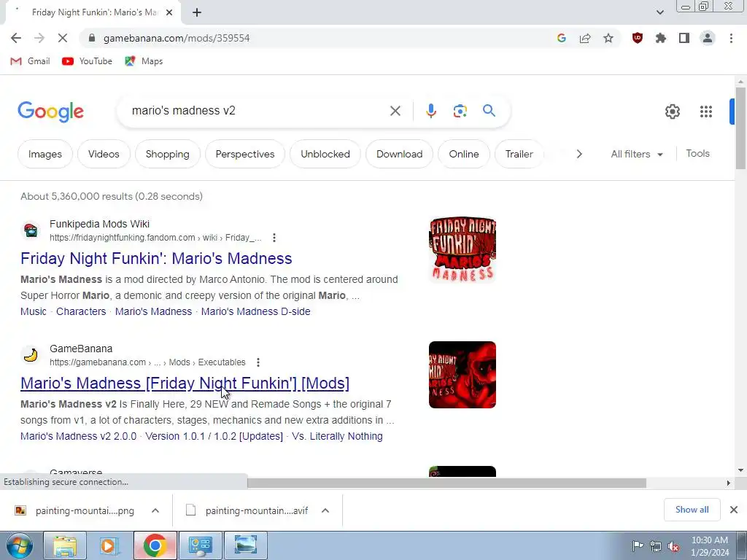The height and width of the screenshot is (560, 747).
Task: Click the GameBanana result thumbnail
Action: pyautogui.click(x=462, y=375)
